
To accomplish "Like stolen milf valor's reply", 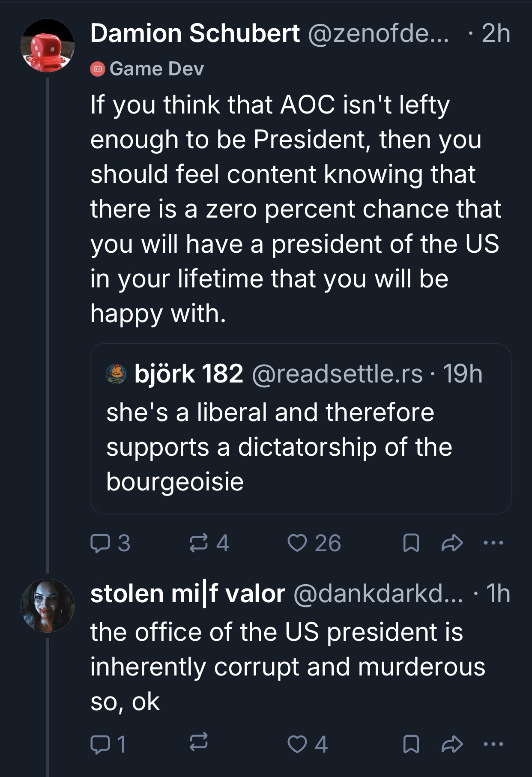I will [296, 744].
